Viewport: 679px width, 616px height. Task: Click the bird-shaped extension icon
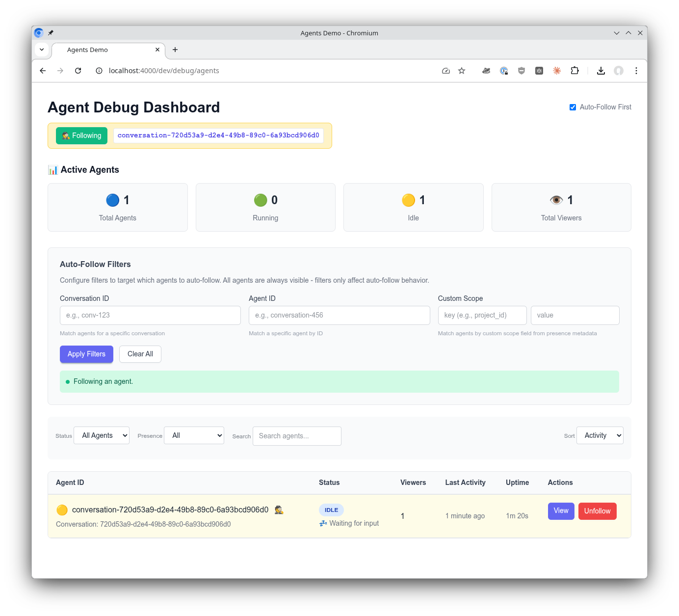click(x=486, y=71)
